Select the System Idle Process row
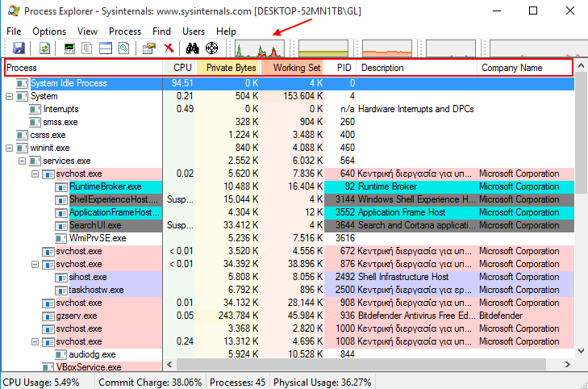The width and height of the screenshot is (588, 389). pyautogui.click(x=289, y=83)
